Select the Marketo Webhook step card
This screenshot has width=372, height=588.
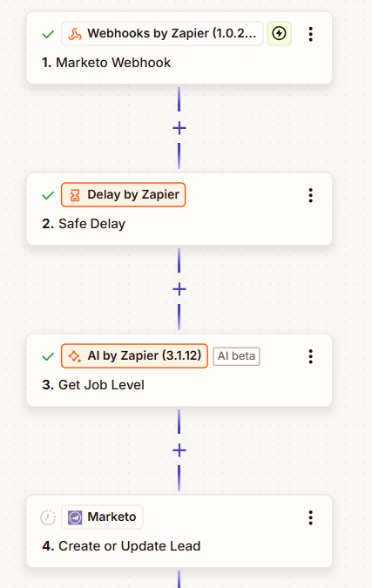click(179, 48)
